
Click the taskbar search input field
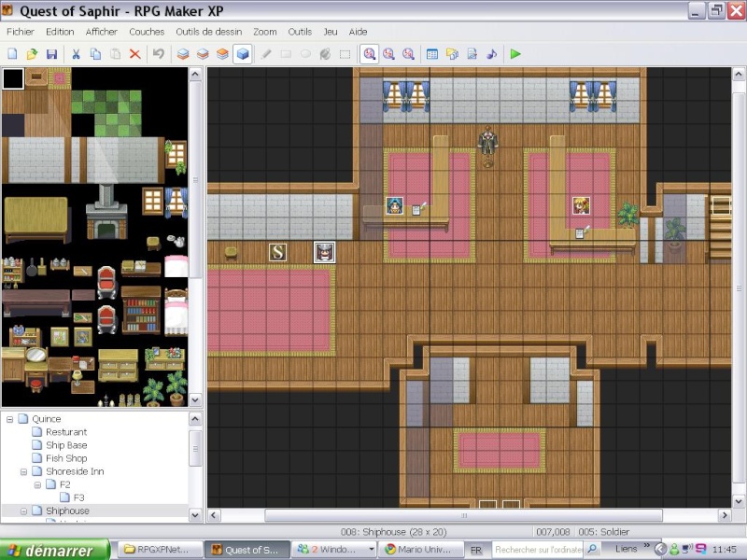[539, 550]
